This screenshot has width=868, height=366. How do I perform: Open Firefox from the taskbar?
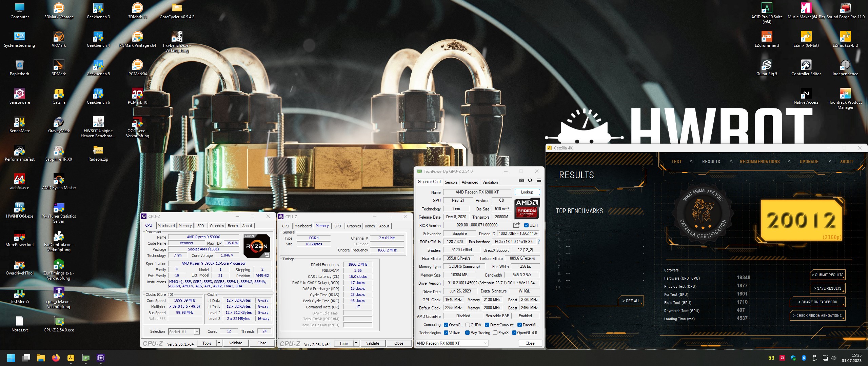pyautogui.click(x=56, y=358)
